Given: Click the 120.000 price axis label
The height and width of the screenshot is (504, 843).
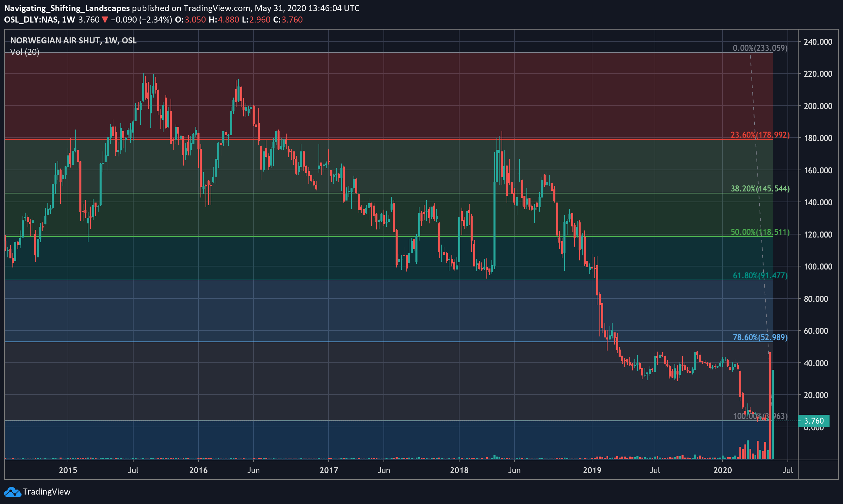Looking at the screenshot, I should (818, 235).
